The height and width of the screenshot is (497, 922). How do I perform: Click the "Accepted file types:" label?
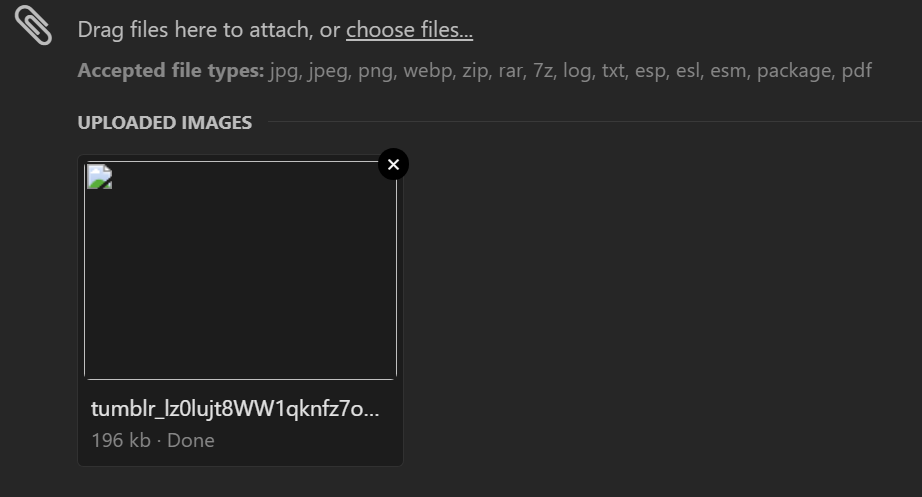(x=171, y=71)
